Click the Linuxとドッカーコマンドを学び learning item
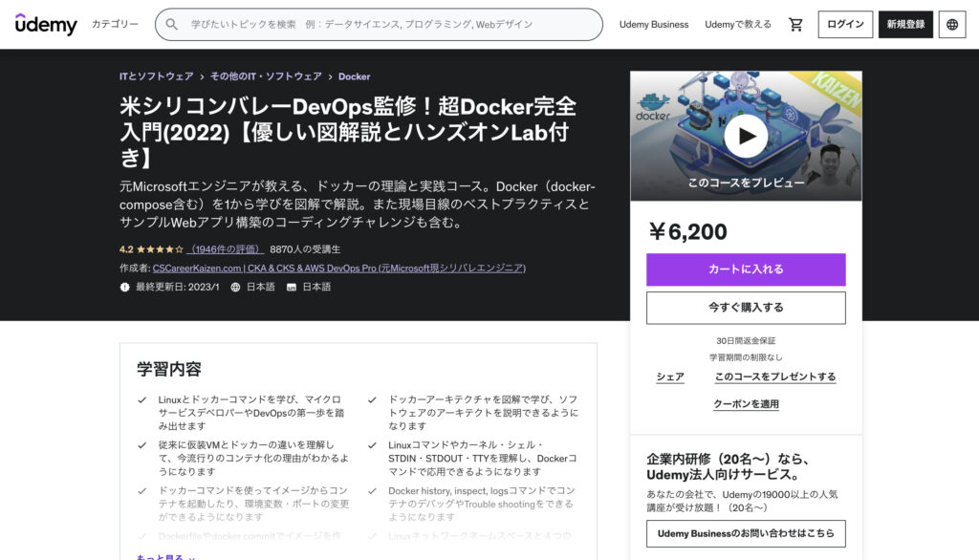Image resolution: width=979 pixels, height=560 pixels. coord(251,413)
